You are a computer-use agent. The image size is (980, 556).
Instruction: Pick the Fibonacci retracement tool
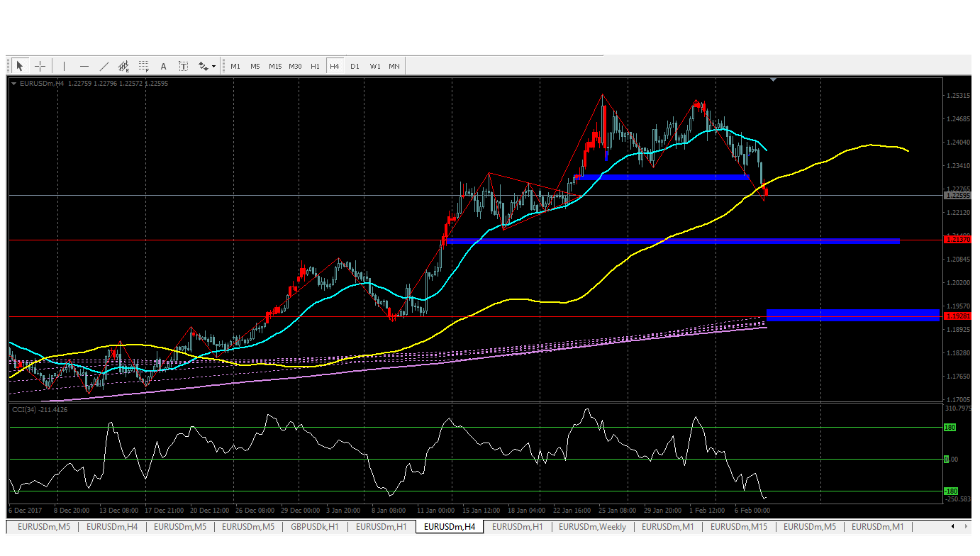(x=144, y=66)
